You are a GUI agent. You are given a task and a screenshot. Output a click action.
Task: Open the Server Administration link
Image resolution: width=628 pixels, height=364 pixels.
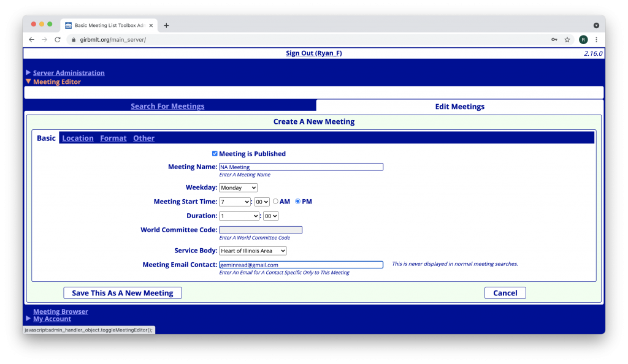pos(69,73)
